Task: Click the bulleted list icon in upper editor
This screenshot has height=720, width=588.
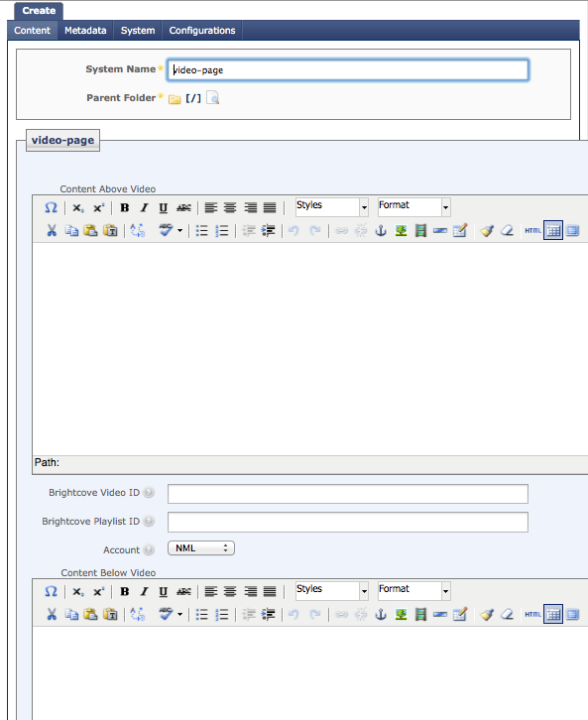Action: click(x=202, y=230)
